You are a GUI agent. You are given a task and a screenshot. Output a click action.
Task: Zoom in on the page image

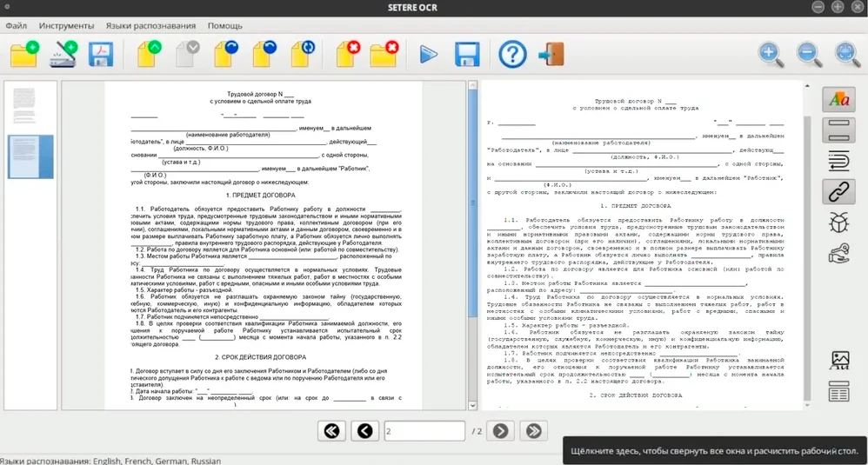tap(771, 54)
